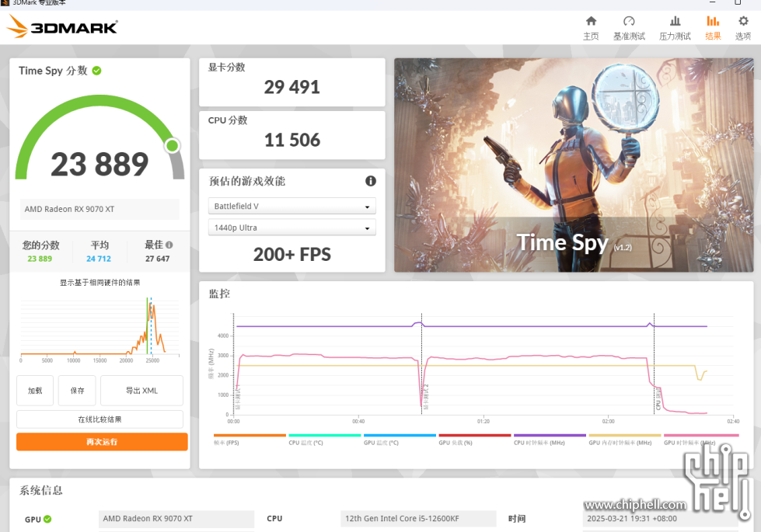This screenshot has width=761, height=532.
Task: Click the 最佳 score value 27 647
Action: click(157, 259)
